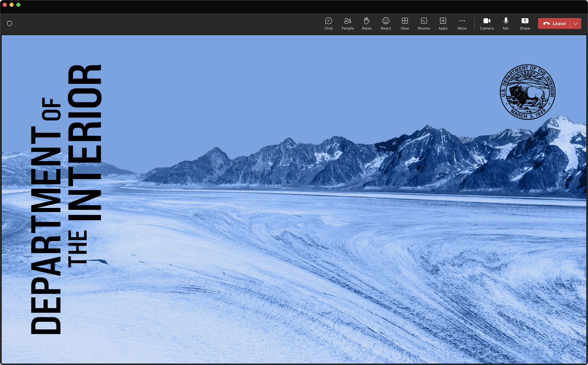Change the meeting View layout
The image size is (588, 365).
pyautogui.click(x=405, y=23)
